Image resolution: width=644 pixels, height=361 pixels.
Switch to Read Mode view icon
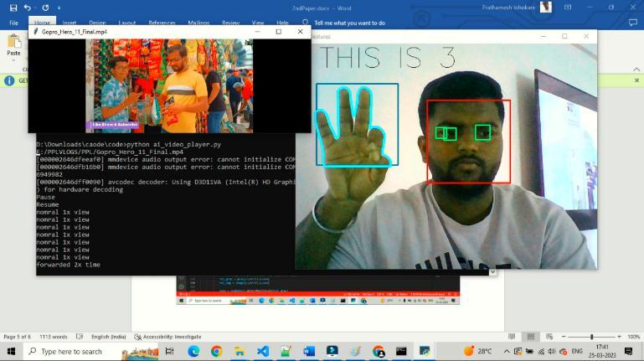[512, 337]
